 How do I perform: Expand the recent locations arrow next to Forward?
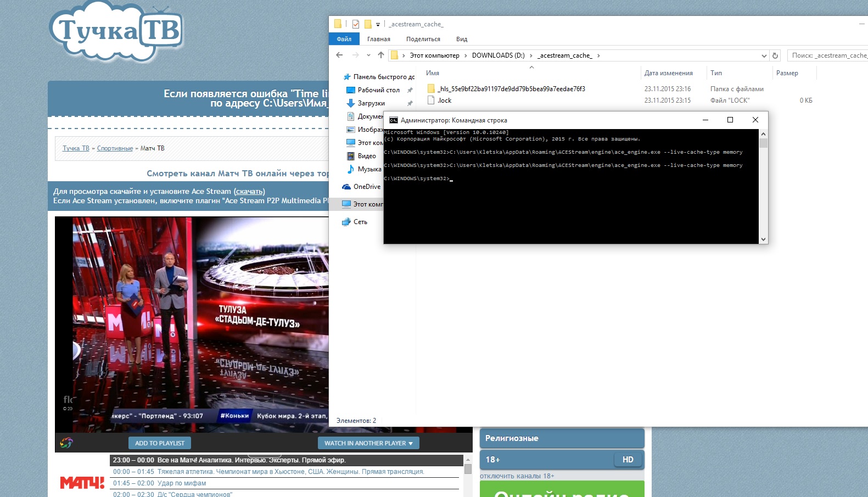pyautogui.click(x=368, y=55)
